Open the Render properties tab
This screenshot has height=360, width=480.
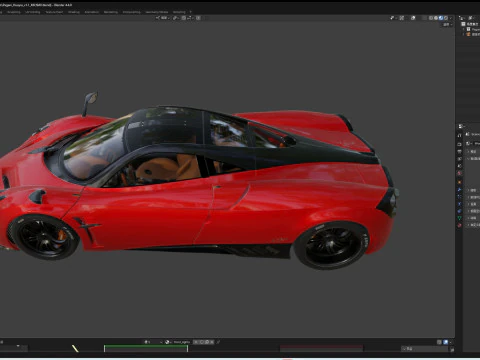(460, 144)
